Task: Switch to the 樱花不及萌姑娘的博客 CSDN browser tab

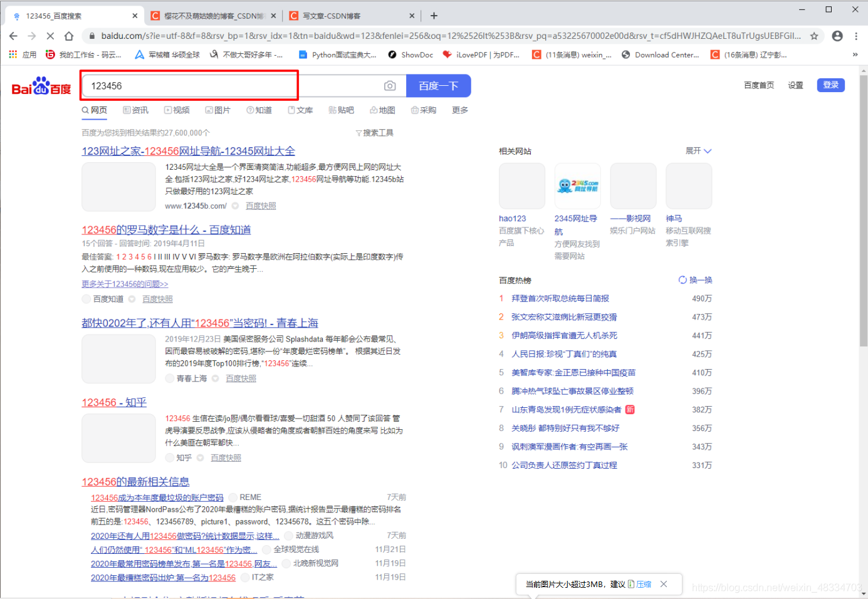Action: [213, 16]
